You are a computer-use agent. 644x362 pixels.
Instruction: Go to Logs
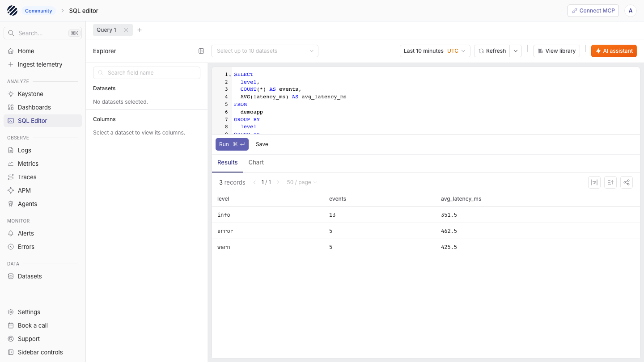pos(43,150)
